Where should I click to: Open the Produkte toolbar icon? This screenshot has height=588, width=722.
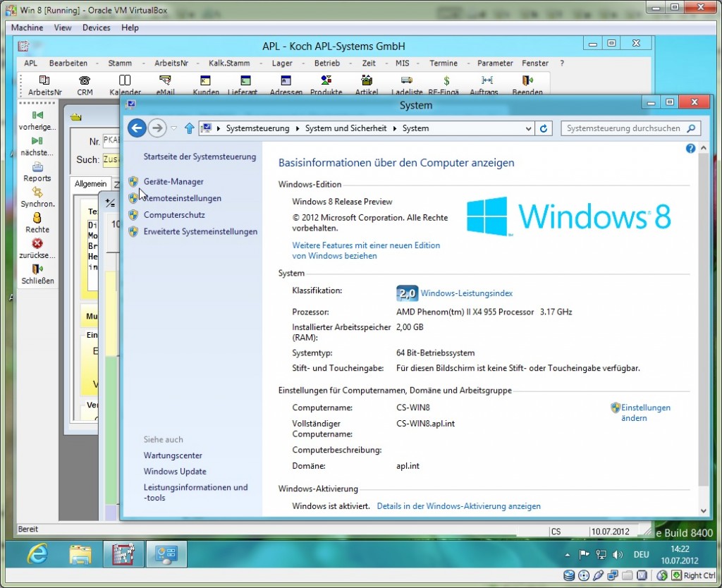326,85
